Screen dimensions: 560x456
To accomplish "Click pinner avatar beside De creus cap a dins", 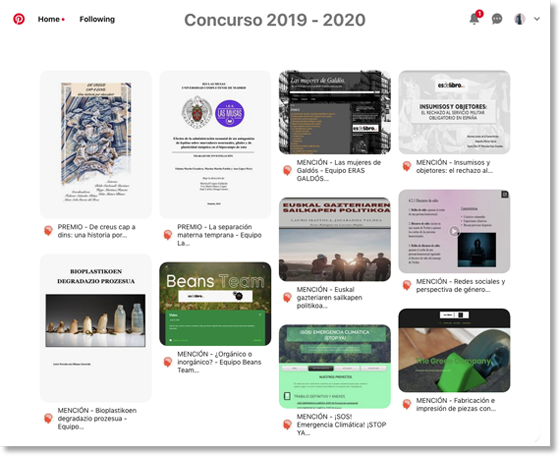I will 48,231.
